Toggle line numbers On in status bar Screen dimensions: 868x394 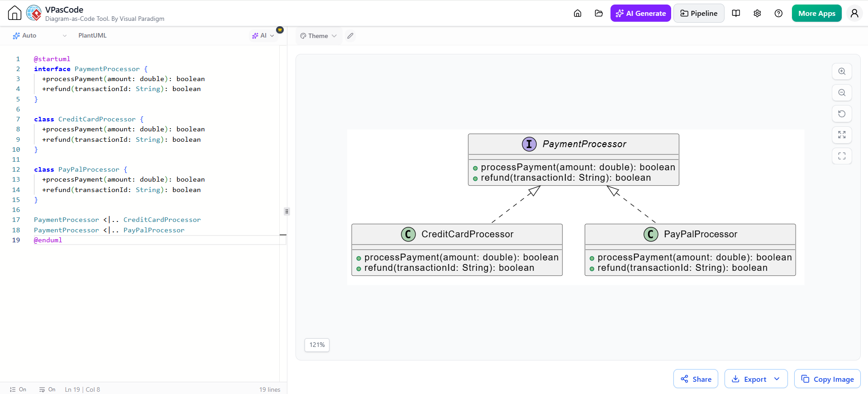(x=18, y=389)
